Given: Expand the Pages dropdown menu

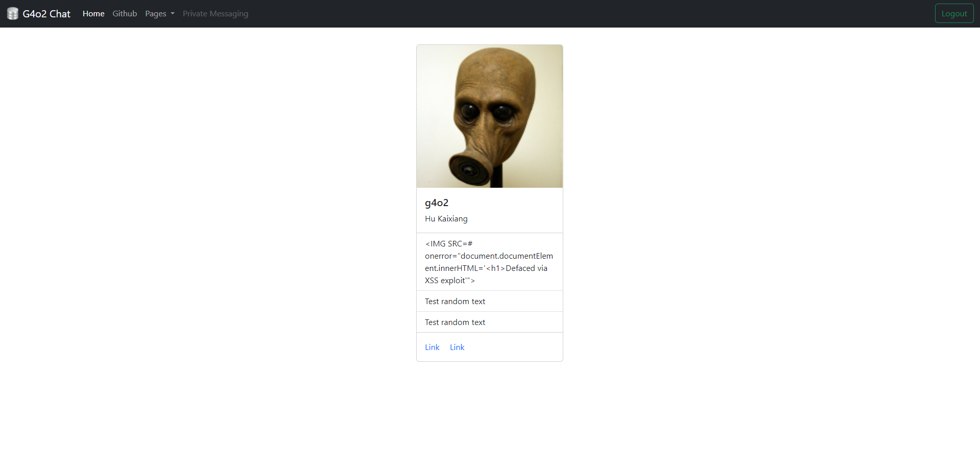Looking at the screenshot, I should (x=160, y=14).
